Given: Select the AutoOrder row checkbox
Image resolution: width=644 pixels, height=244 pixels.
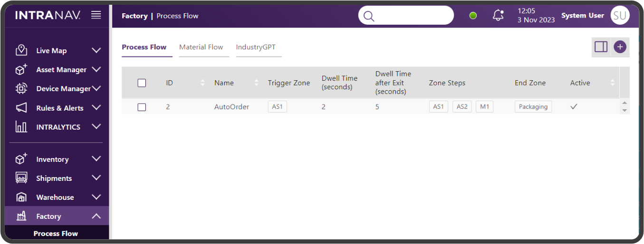Looking at the screenshot, I should [x=142, y=107].
